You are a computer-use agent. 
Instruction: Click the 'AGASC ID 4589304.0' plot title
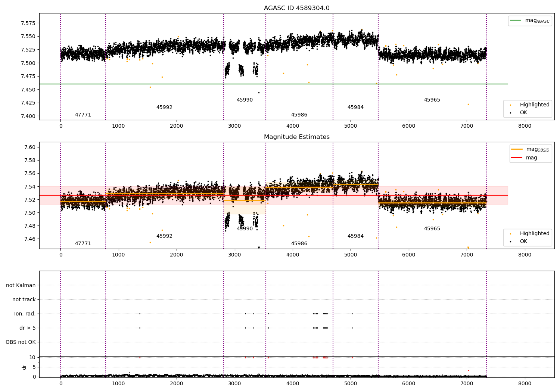296,8
